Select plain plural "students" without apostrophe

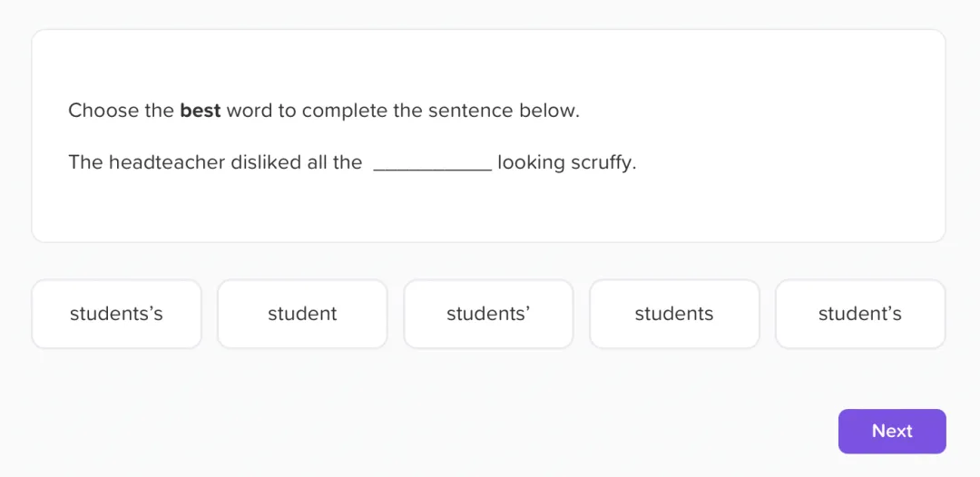[674, 314]
